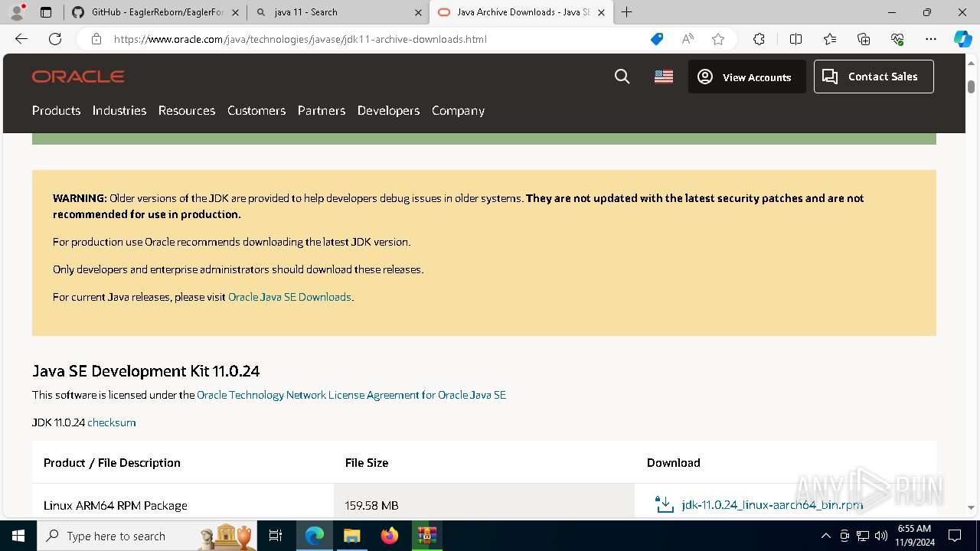Toggle split screen icon
Viewport: 980px width, 551px height.
coord(795,39)
